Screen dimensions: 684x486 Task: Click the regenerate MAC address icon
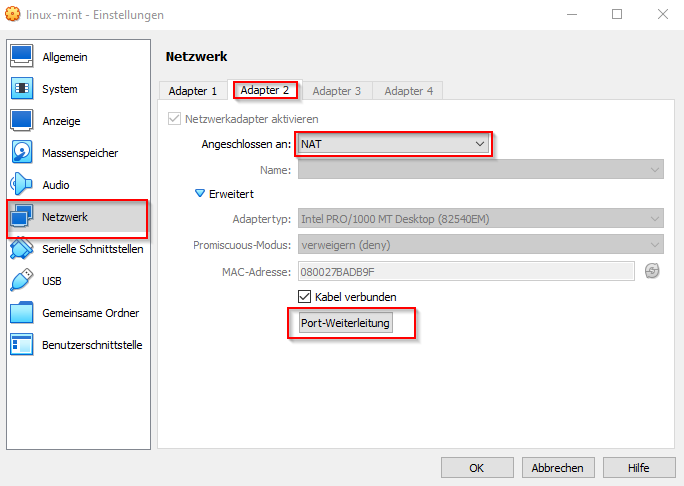coord(652,271)
